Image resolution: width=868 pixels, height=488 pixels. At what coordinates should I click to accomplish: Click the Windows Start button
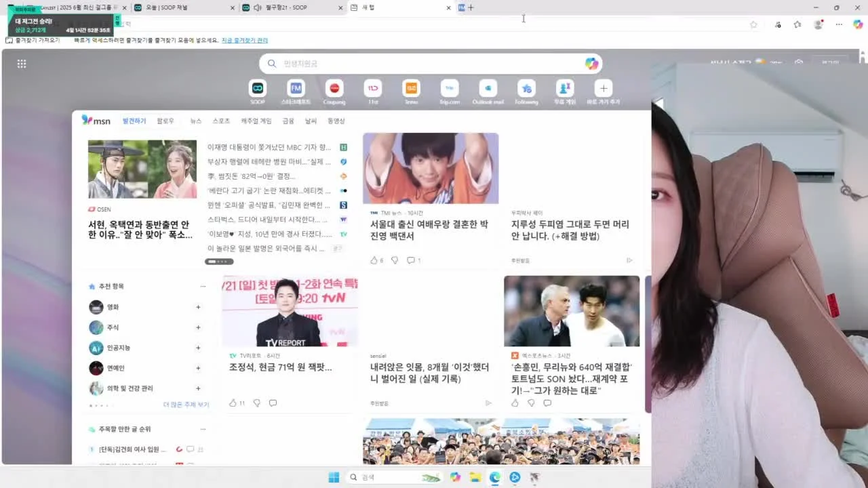click(x=334, y=477)
